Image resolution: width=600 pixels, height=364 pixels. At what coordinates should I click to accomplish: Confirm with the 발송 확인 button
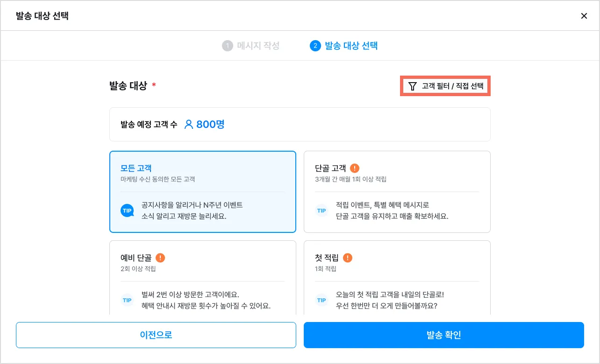click(x=443, y=335)
